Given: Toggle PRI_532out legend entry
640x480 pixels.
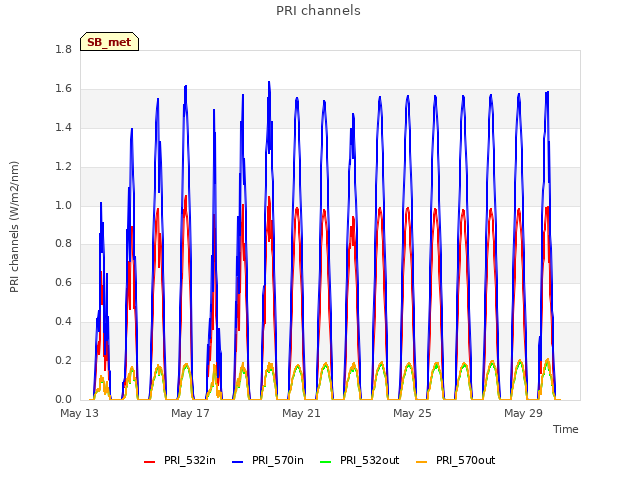Looking at the screenshot, I should pos(360,460).
